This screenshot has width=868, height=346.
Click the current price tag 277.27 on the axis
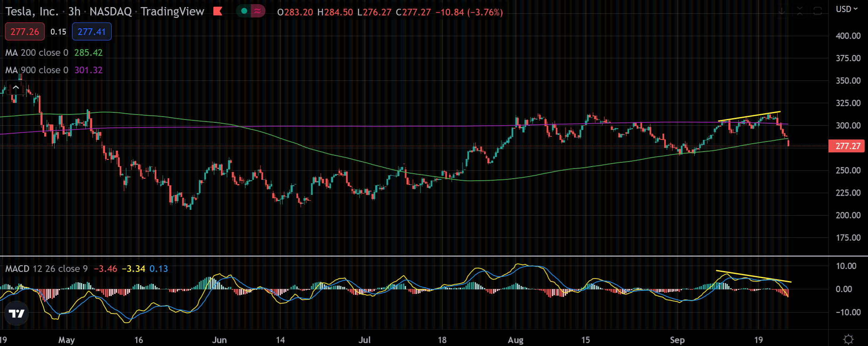coord(846,146)
